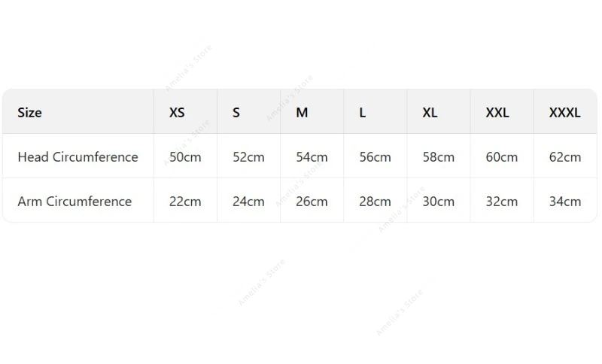Click the Arm Circumference row label
The image size is (602, 364).
pos(74,202)
